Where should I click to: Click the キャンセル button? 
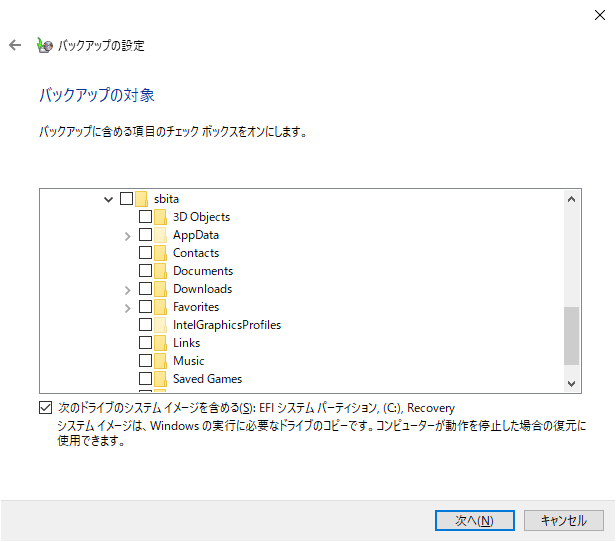pos(564,520)
